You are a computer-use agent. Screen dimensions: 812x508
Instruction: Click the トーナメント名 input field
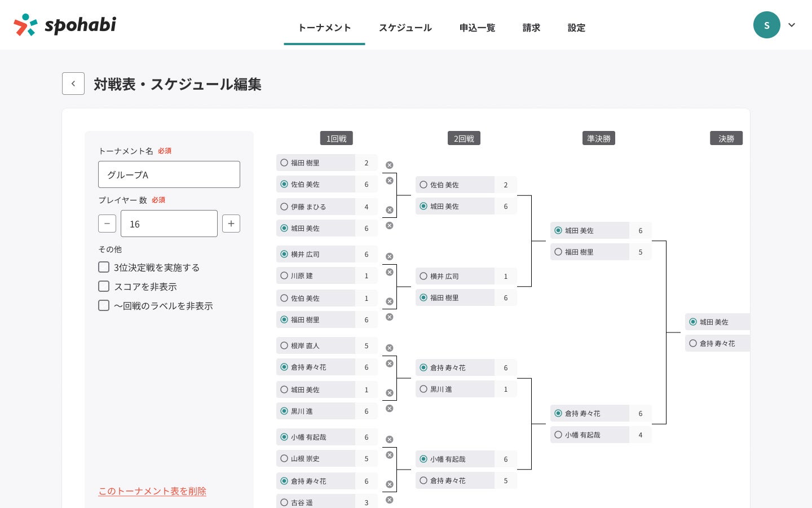click(x=169, y=174)
